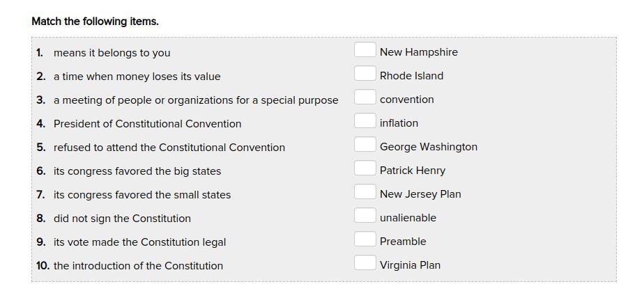Click item 2 about money losing its value
Viewport: 644px width, 307px height.
click(137, 77)
